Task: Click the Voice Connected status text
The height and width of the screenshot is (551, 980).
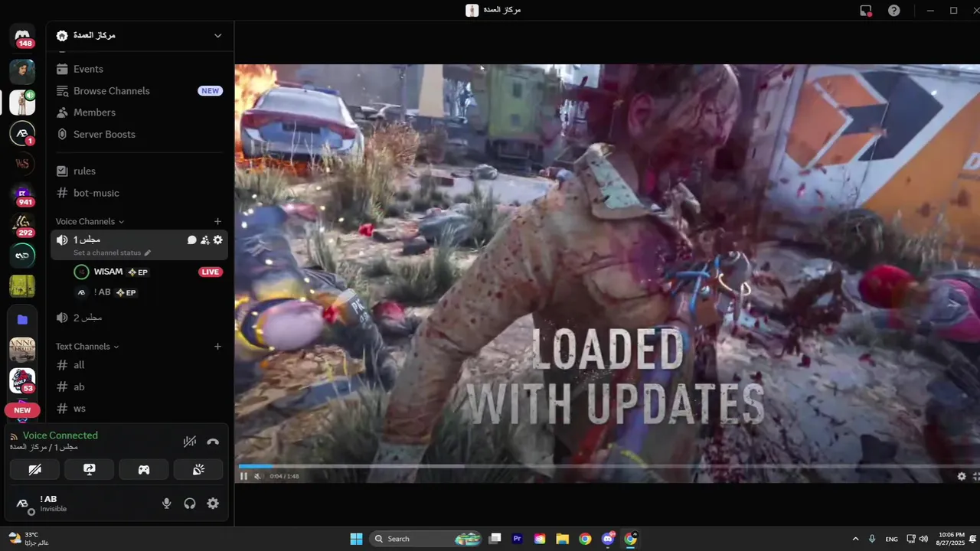Action: tap(60, 435)
